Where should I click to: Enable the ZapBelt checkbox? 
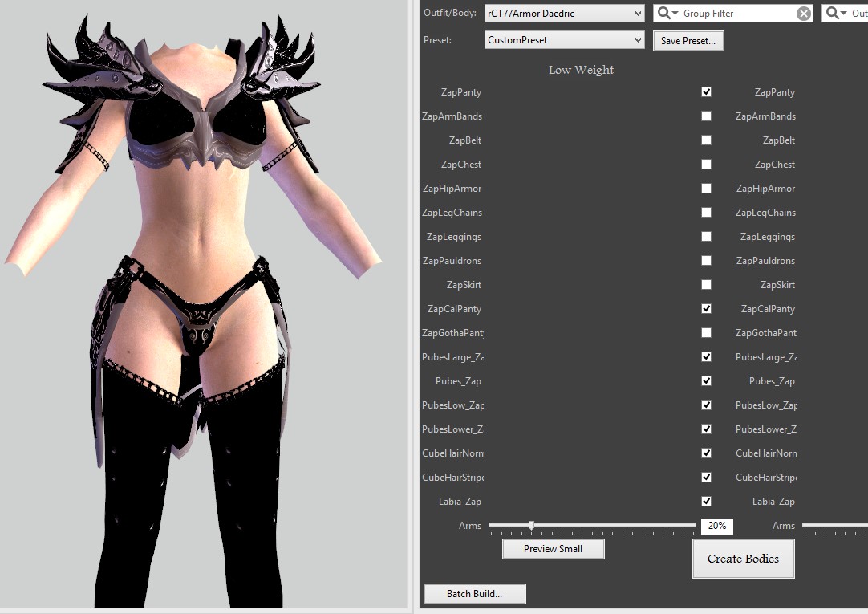[x=707, y=140]
